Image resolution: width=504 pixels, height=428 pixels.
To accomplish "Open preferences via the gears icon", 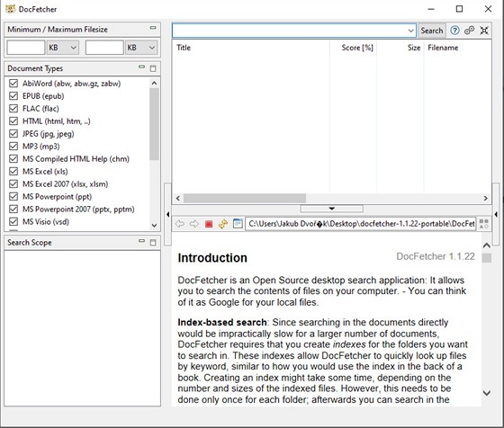I will pos(469,31).
